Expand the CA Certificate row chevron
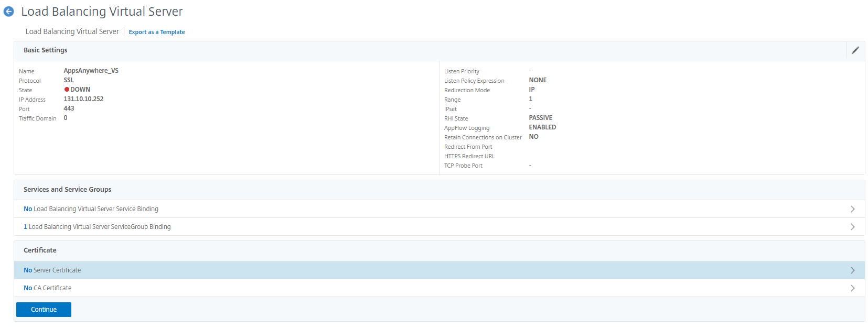This screenshot has height=329, width=868. coord(852,288)
